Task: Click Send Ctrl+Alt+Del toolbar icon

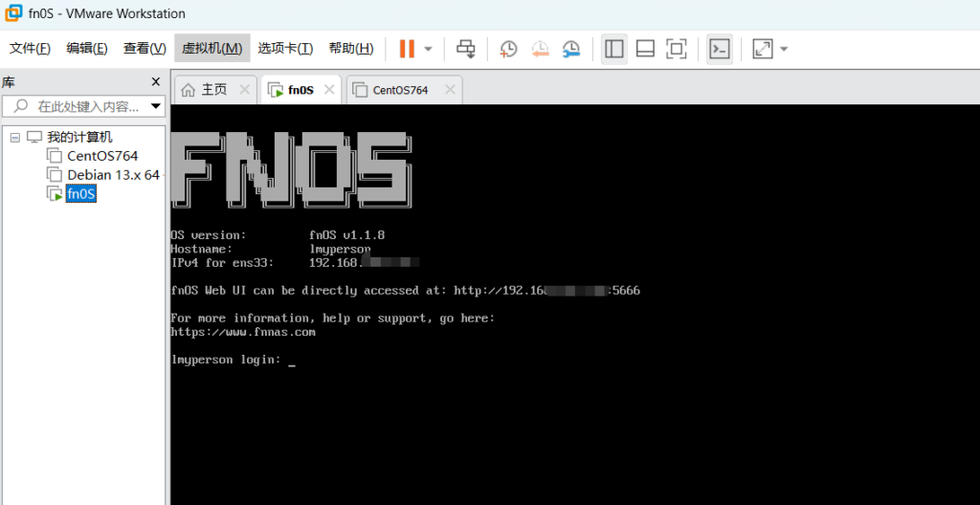Action: tap(465, 49)
